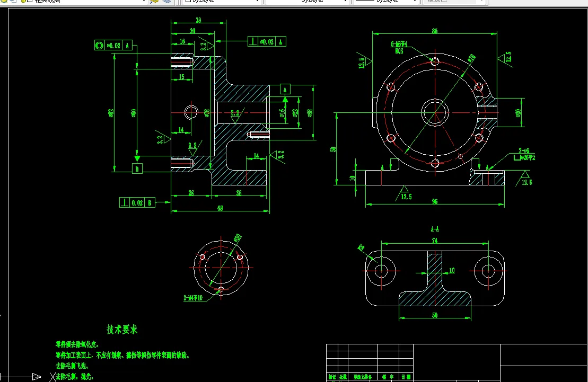Select the ⌀70 bolt circle dimension

(x=471, y=58)
